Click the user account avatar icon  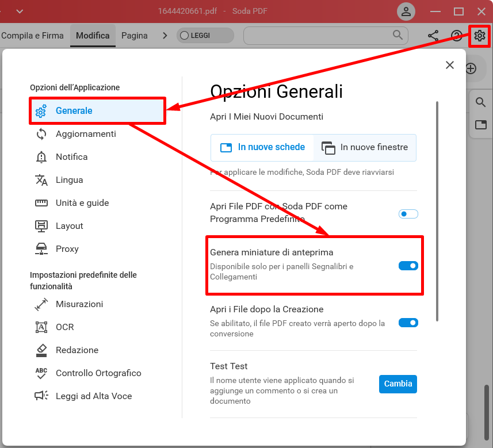pos(406,12)
